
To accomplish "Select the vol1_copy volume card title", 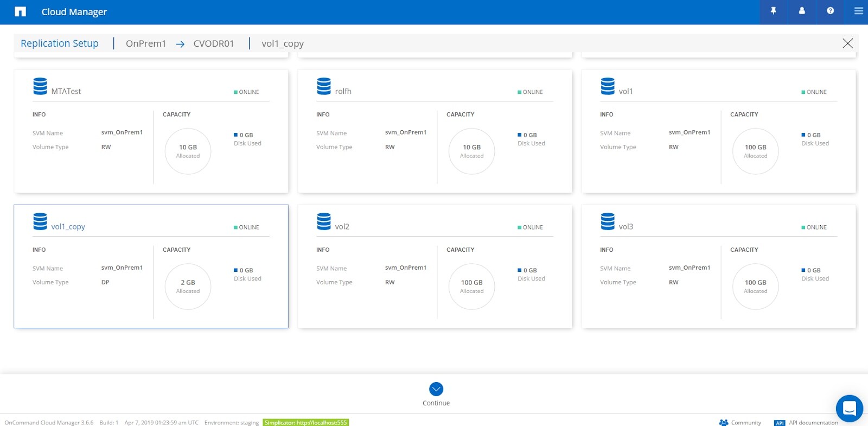I will point(68,227).
